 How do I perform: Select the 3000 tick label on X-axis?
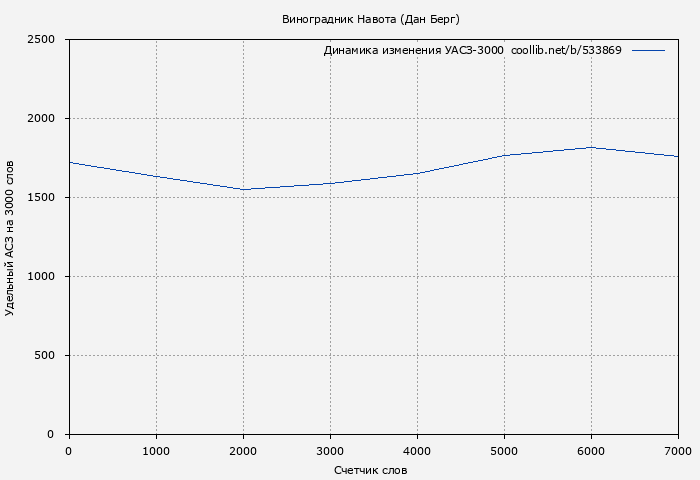[x=330, y=451]
